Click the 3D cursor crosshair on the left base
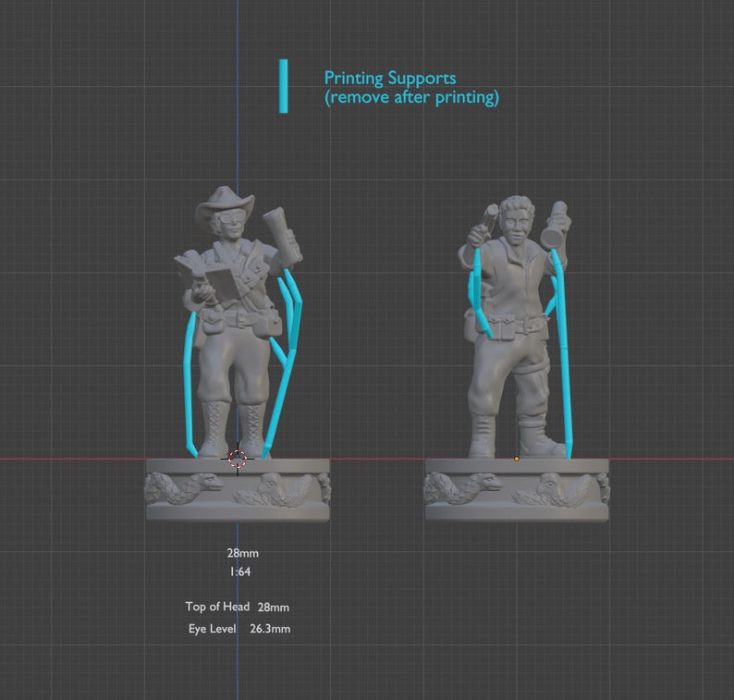 click(x=238, y=459)
